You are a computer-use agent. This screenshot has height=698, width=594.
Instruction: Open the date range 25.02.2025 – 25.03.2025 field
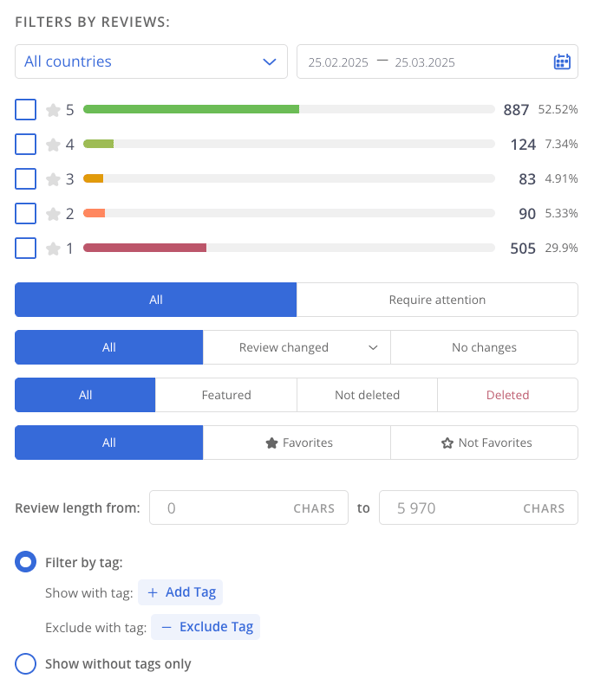click(437, 61)
